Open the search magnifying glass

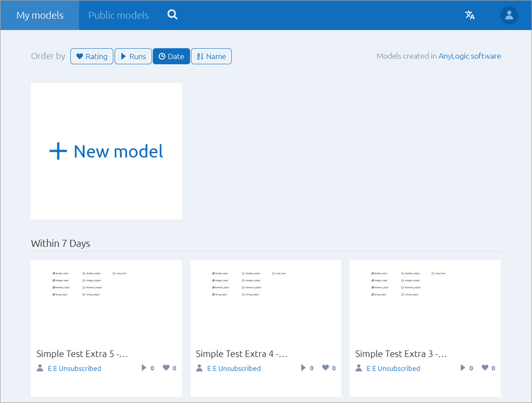tap(172, 15)
